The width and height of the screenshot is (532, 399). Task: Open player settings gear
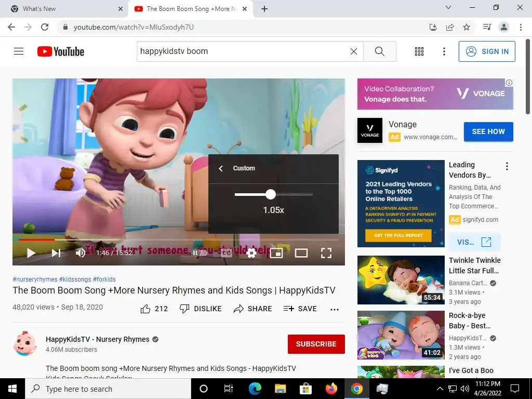251,253
